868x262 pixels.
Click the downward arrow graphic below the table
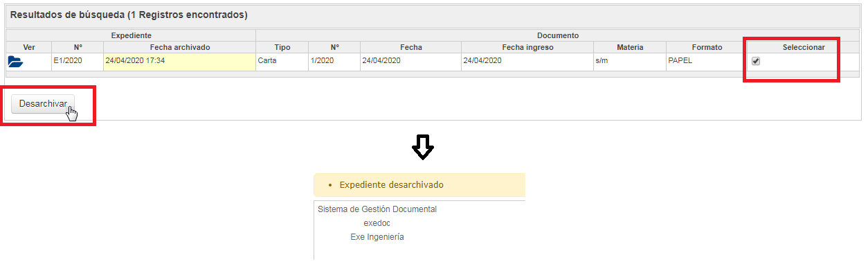(423, 146)
